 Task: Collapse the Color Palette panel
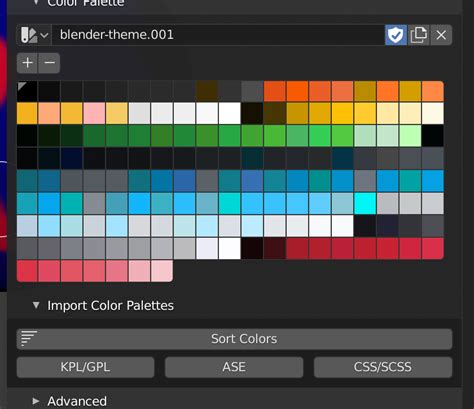pyautogui.click(x=36, y=3)
